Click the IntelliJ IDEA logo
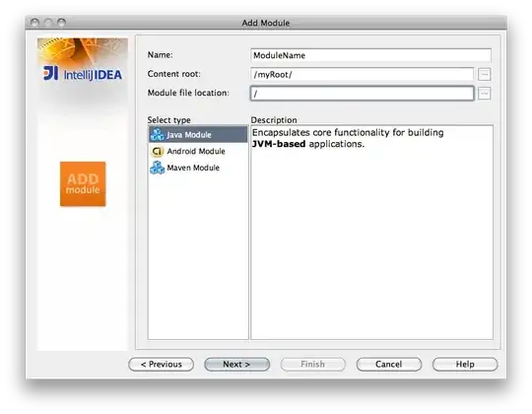Viewport: 532px width, 414px height. 83,73
